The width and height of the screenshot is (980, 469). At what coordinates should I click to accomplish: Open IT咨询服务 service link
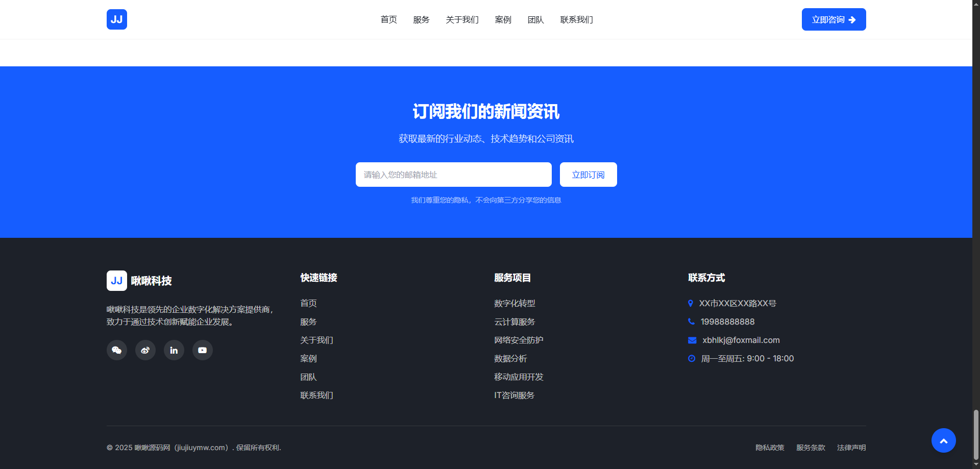514,395
